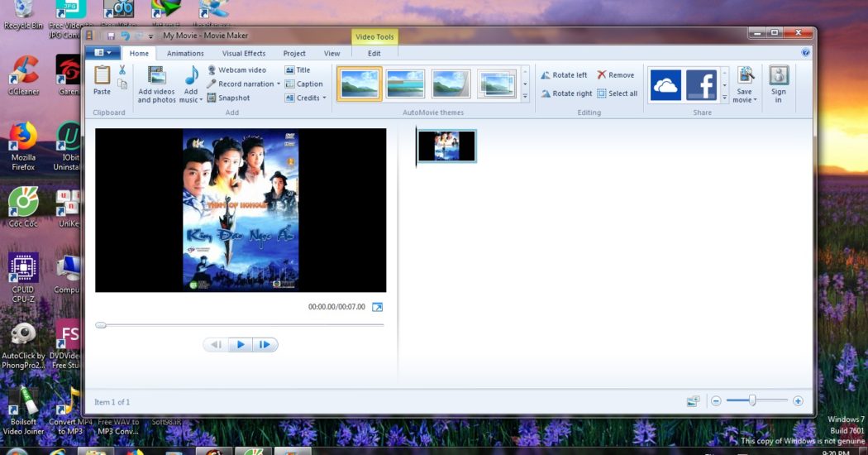The image size is (868, 455).
Task: Open Mozilla Firefox desktop shortcut
Action: pyautogui.click(x=23, y=147)
